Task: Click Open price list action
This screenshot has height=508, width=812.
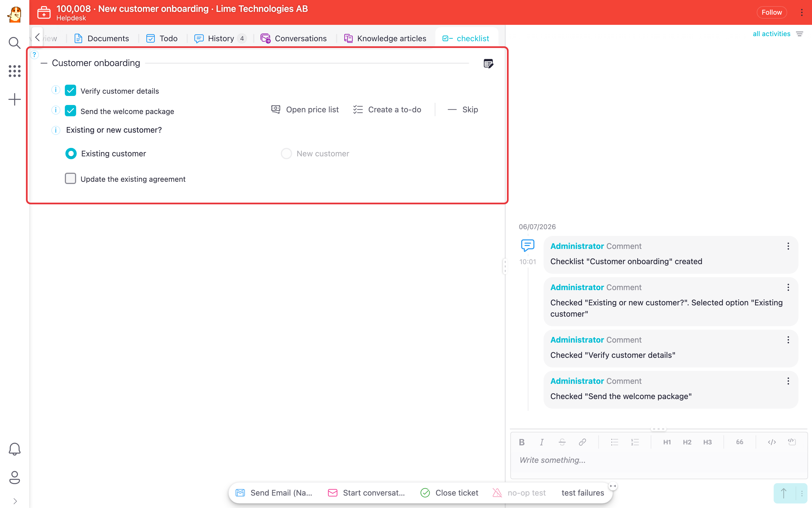Action: tap(305, 110)
